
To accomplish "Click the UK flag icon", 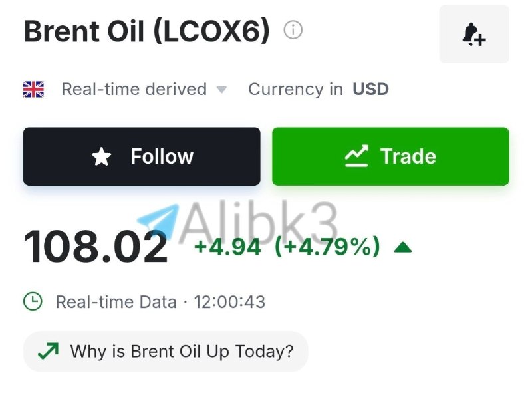I will (x=34, y=90).
